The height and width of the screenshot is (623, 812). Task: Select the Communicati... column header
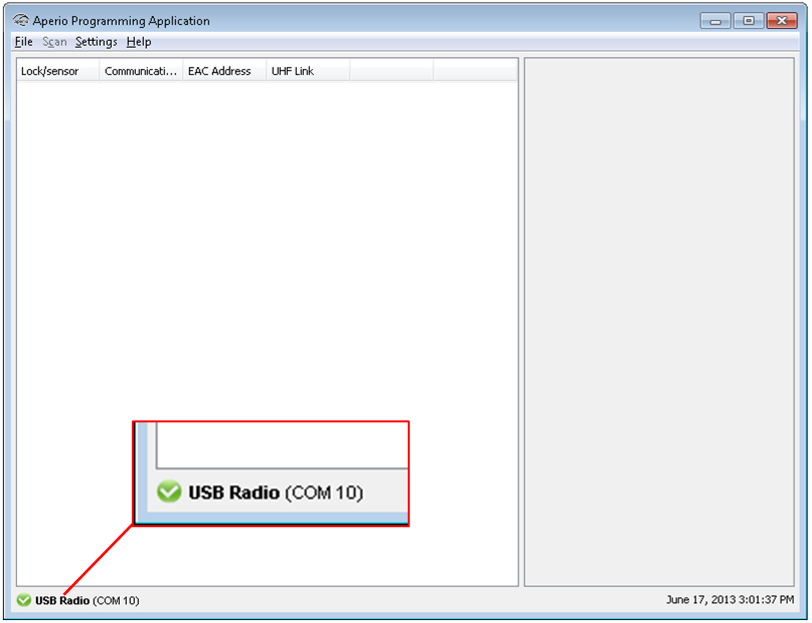click(x=141, y=71)
